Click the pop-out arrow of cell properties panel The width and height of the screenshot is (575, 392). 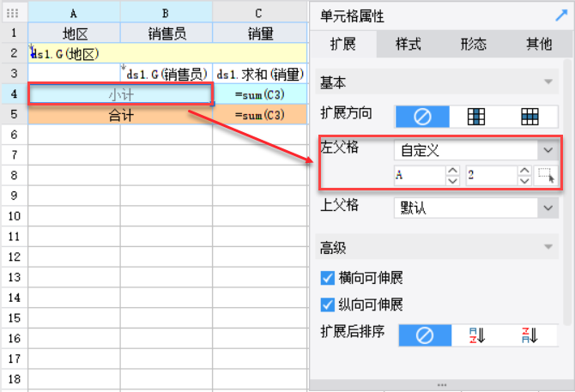pos(561,15)
